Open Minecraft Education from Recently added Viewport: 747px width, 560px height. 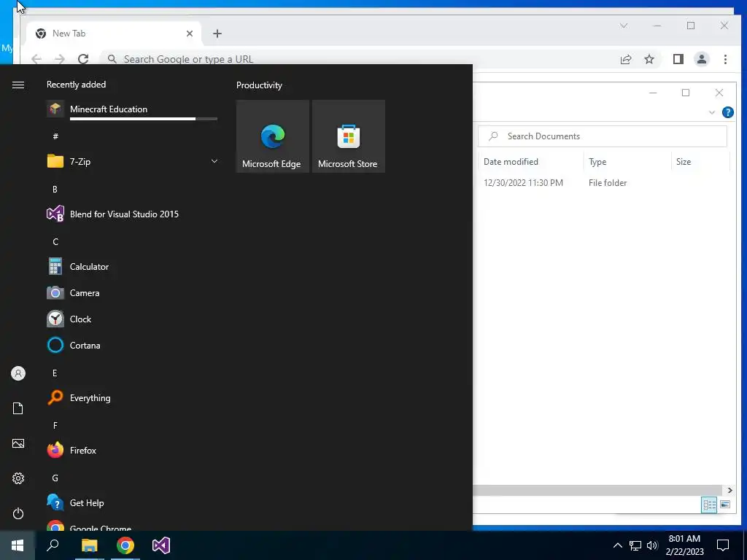[132, 109]
